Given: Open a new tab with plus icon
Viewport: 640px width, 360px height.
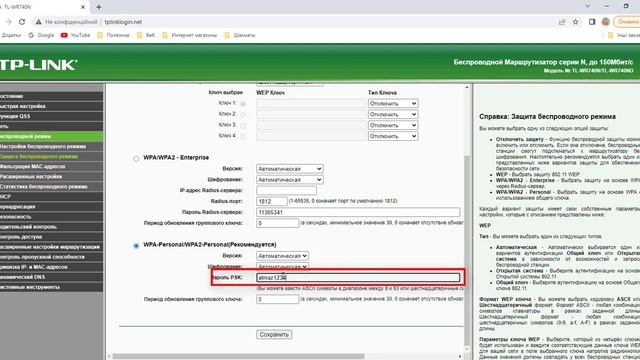Looking at the screenshot, I should (99, 7).
